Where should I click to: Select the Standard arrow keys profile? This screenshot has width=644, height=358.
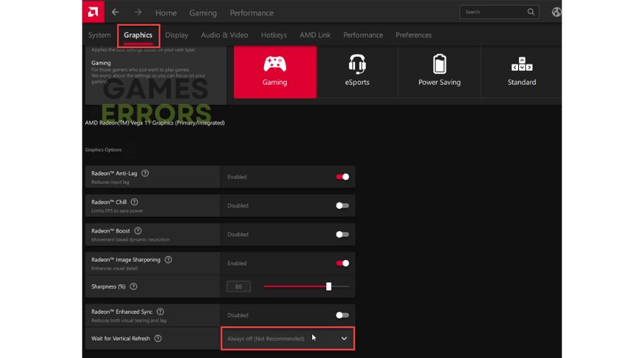tap(522, 72)
